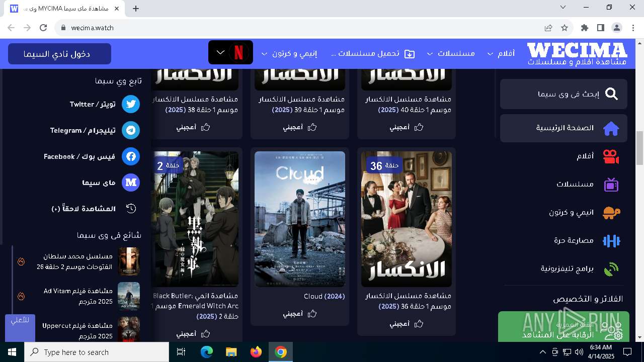Click the watch later clock icon
The height and width of the screenshot is (362, 644).
(131, 209)
